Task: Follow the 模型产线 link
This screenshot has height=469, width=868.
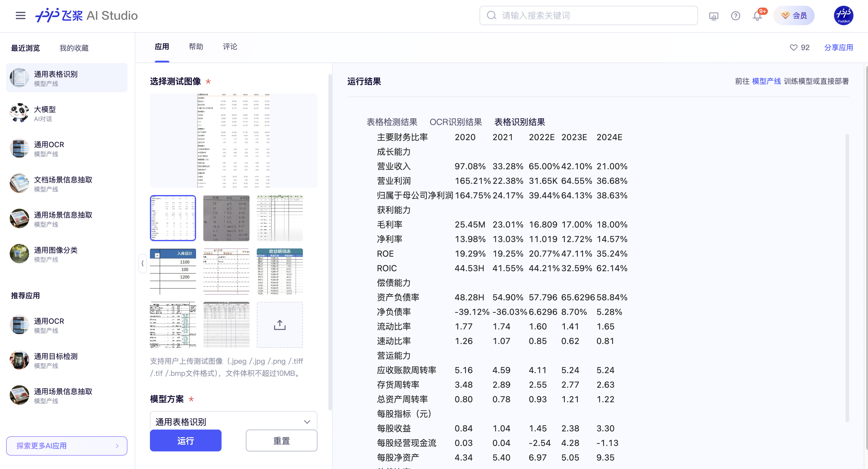Action: pyautogui.click(x=766, y=81)
